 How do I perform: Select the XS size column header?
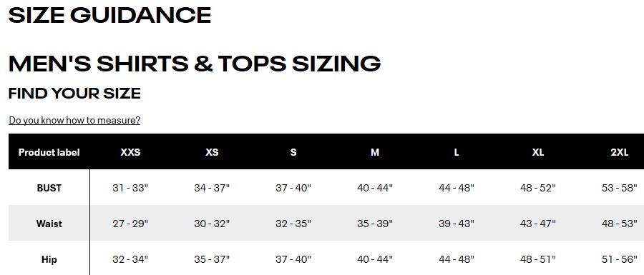(x=212, y=152)
